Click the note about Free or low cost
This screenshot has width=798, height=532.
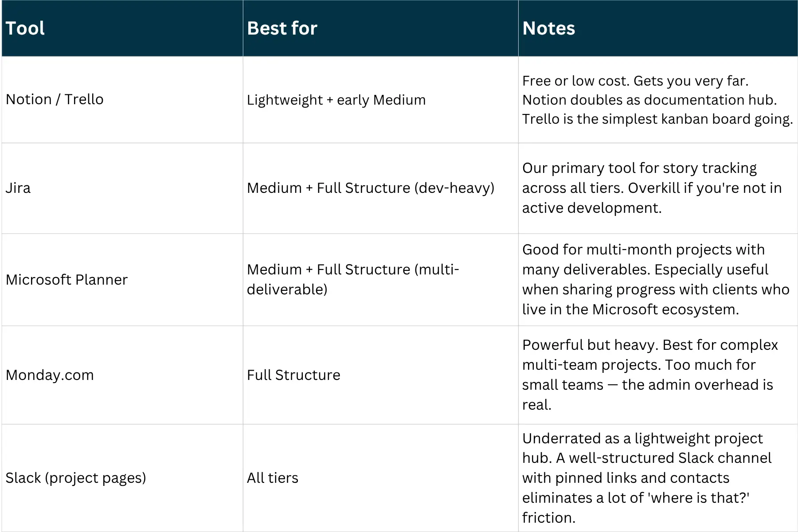[x=658, y=100]
